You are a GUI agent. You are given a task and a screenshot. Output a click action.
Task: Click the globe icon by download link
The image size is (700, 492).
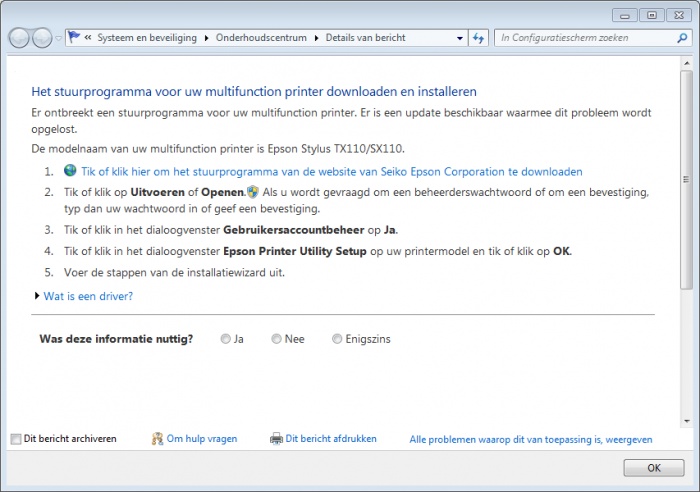70,170
